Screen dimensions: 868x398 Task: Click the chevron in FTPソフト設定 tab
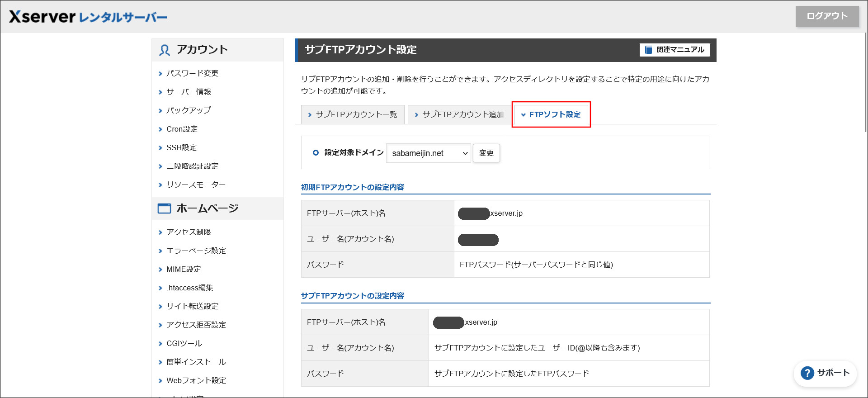pyautogui.click(x=523, y=115)
